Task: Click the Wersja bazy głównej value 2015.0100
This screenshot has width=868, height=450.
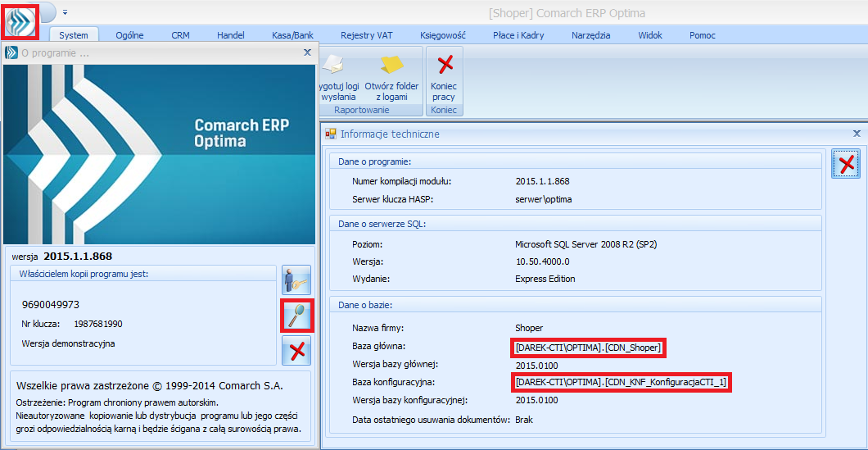Action: 536,365
